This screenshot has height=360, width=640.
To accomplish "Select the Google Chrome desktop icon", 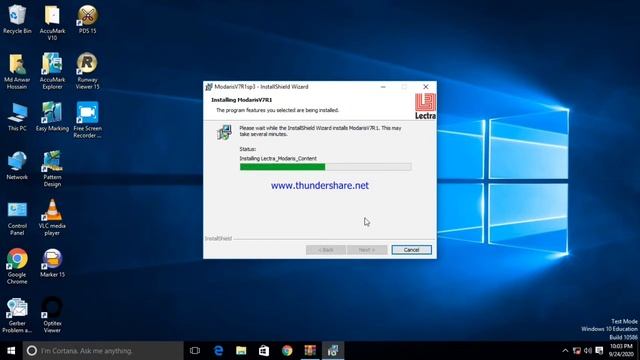I will [17, 266].
